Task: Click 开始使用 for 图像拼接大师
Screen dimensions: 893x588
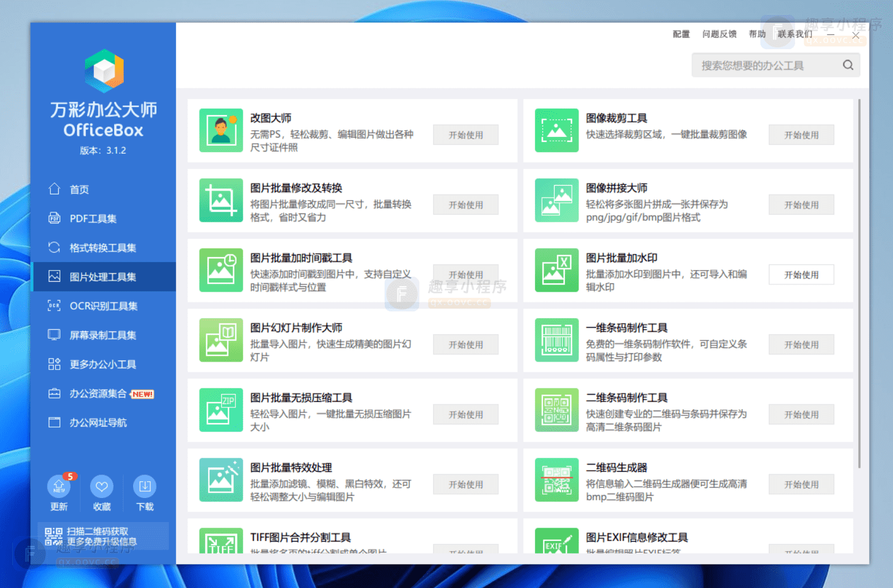Action: pos(801,205)
